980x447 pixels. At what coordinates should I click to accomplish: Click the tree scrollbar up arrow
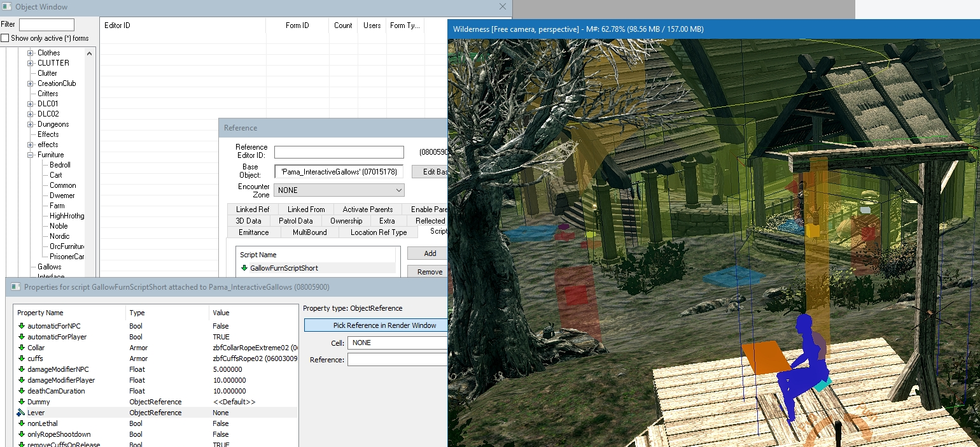tap(90, 53)
